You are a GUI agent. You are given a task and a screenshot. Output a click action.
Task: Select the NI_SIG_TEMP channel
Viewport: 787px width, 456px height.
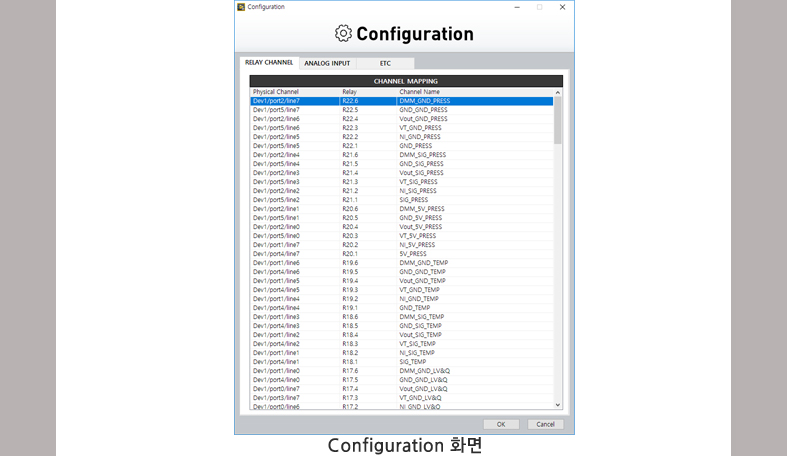tap(417, 354)
